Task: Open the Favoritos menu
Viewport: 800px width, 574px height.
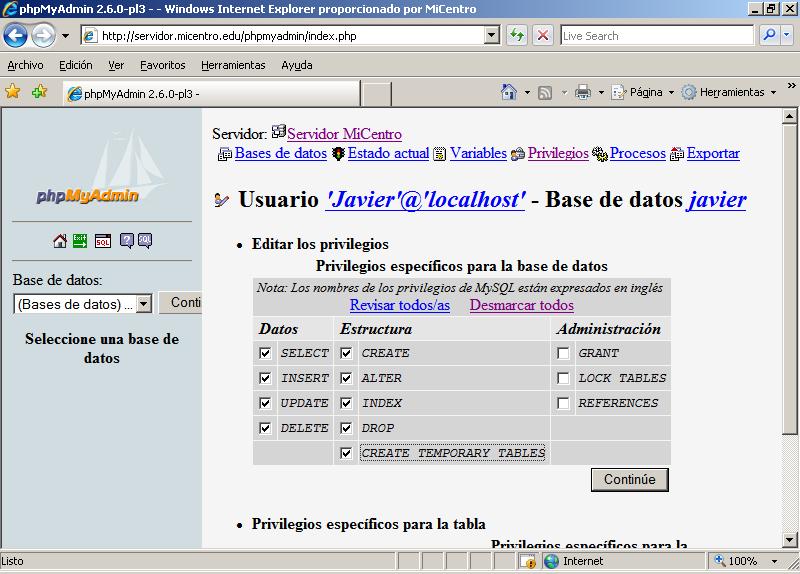Action: click(162, 65)
